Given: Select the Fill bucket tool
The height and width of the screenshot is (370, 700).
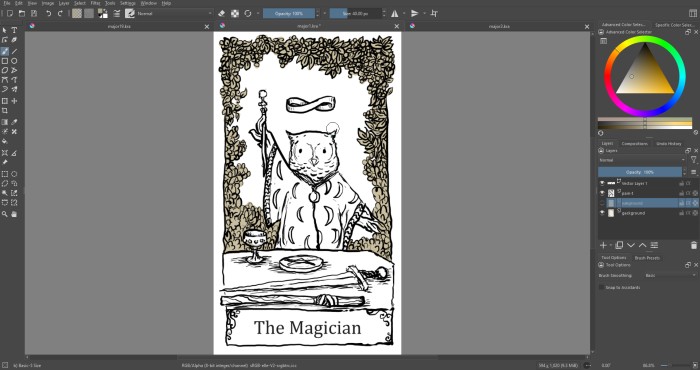Looking at the screenshot, I should pos(5,141).
